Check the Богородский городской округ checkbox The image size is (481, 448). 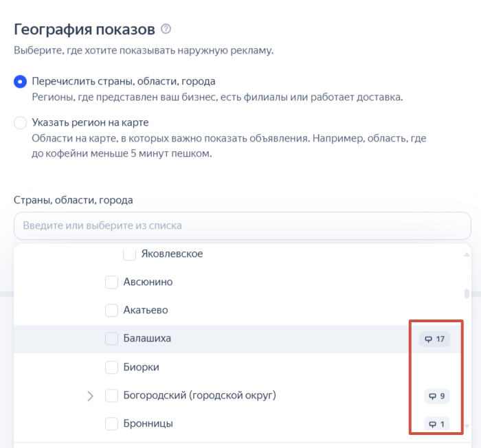coord(111,396)
